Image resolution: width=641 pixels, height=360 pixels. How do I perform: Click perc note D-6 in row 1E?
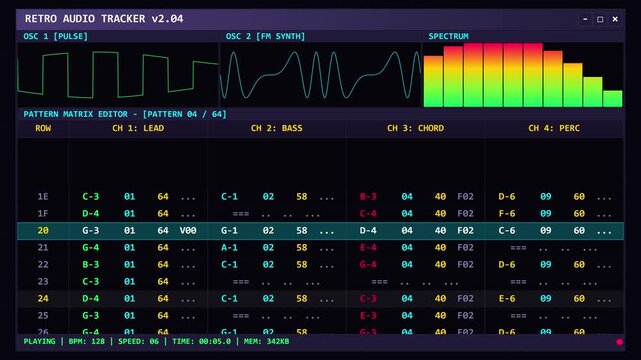(x=507, y=197)
